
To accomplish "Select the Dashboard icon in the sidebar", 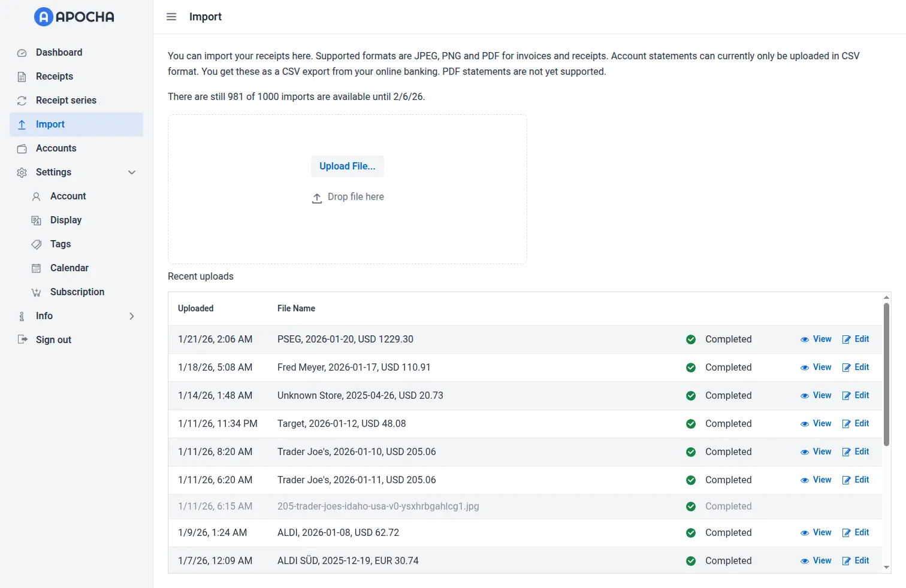I will coord(22,52).
